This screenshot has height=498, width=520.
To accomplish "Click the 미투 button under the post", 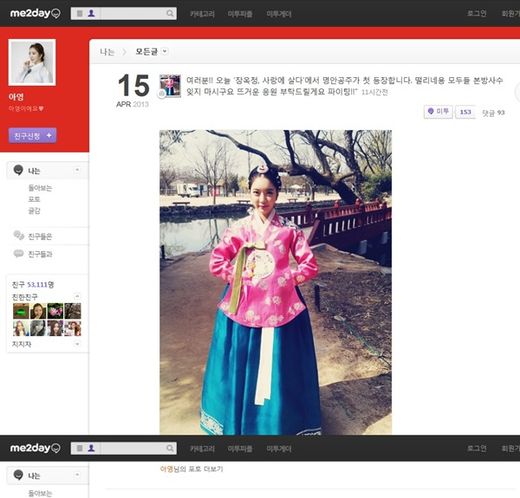I will tap(438, 112).
